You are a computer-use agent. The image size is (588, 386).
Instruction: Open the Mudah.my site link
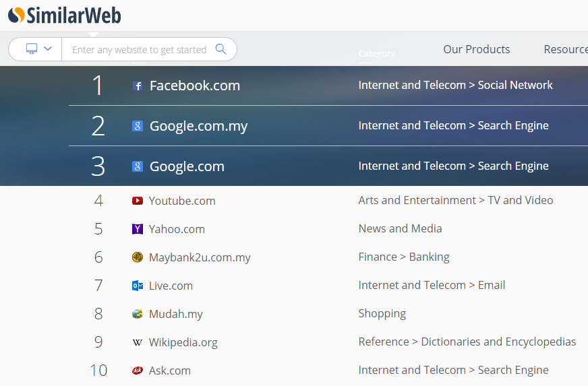(x=175, y=314)
